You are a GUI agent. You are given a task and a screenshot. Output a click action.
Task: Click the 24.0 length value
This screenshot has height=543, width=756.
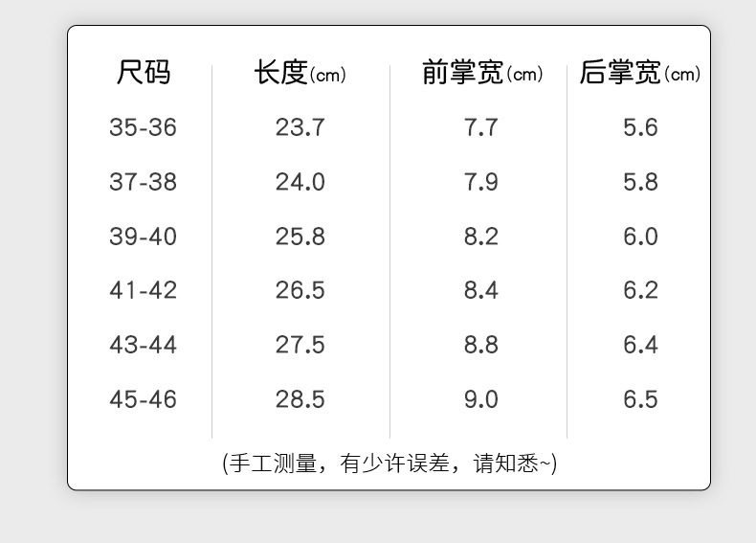(300, 182)
